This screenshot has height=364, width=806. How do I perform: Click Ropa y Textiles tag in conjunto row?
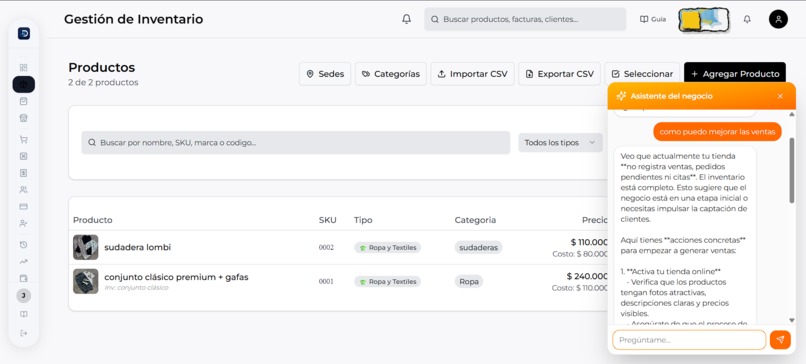[388, 281]
